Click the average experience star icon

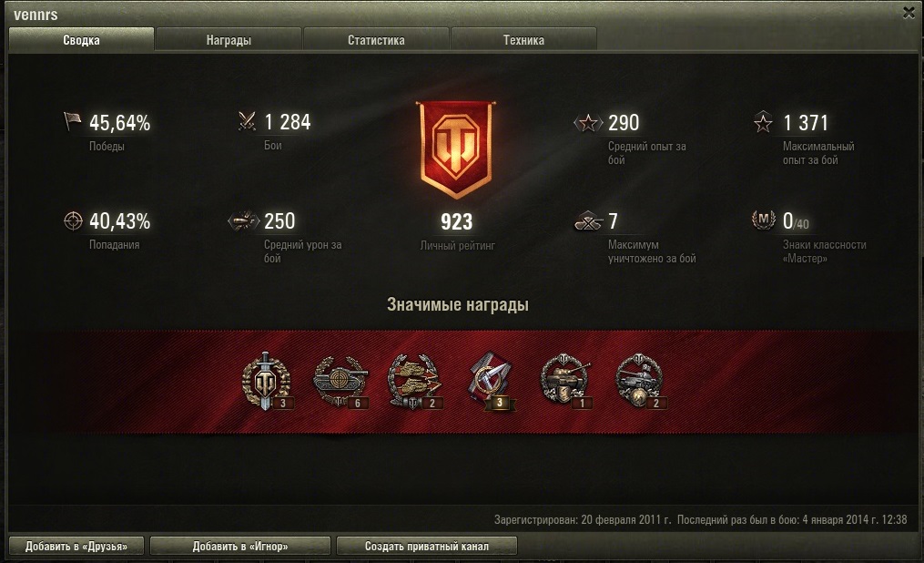(587, 123)
